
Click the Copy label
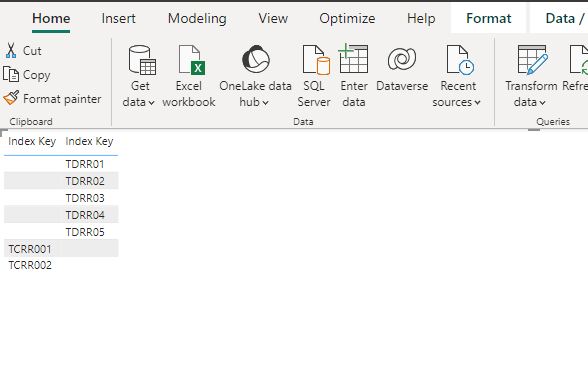[x=36, y=75]
